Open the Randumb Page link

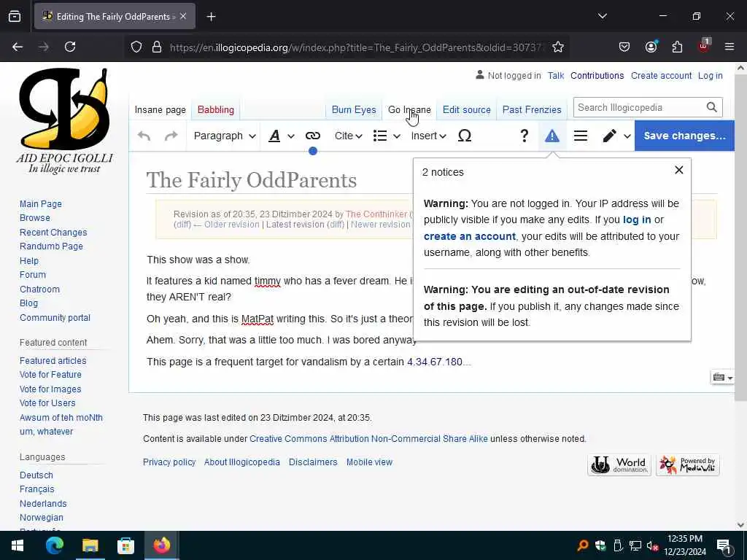(x=51, y=246)
